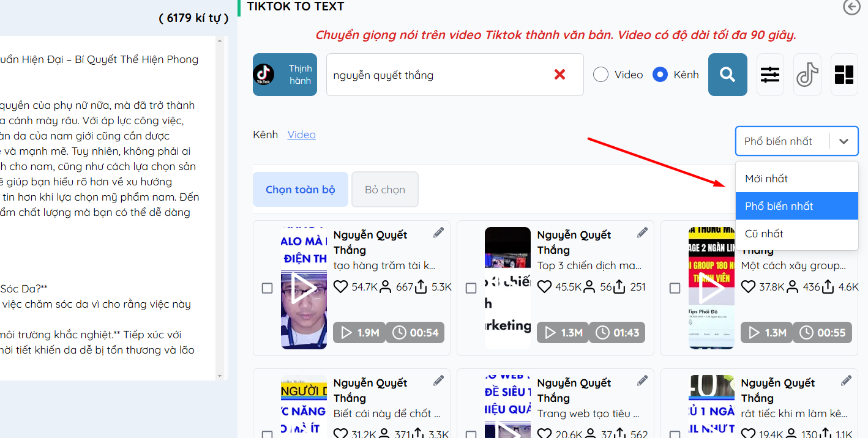Select the Video radio button
This screenshot has width=868, height=438.
pos(601,75)
